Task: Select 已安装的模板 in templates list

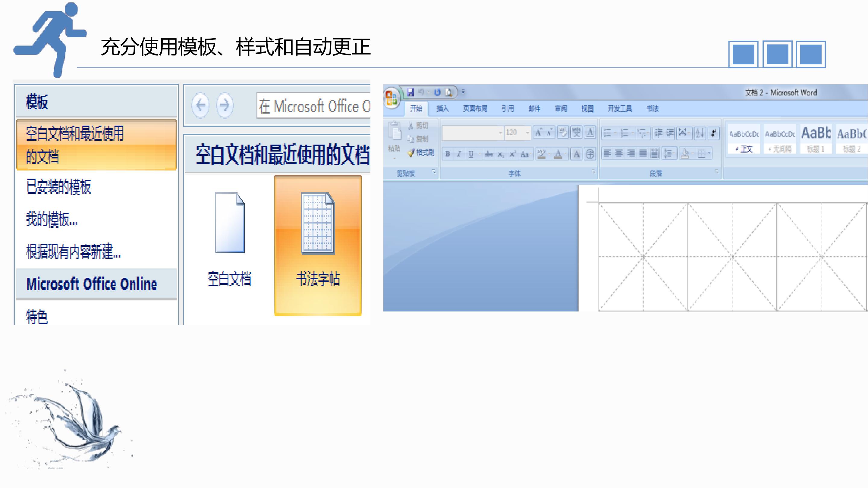Action: pos(59,186)
